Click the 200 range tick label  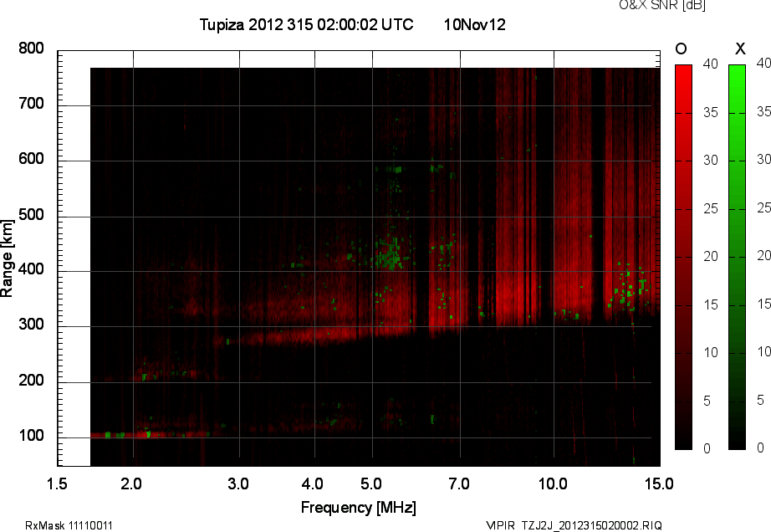31,381
